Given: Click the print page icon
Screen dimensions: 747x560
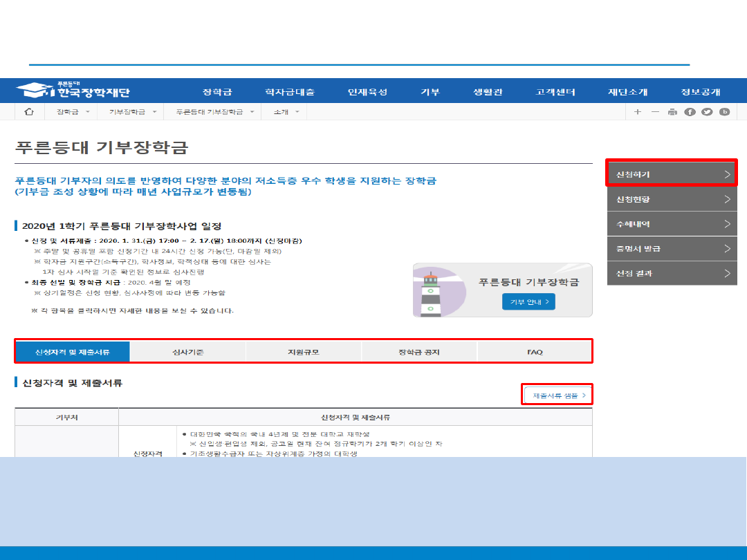Looking at the screenshot, I should [x=672, y=112].
